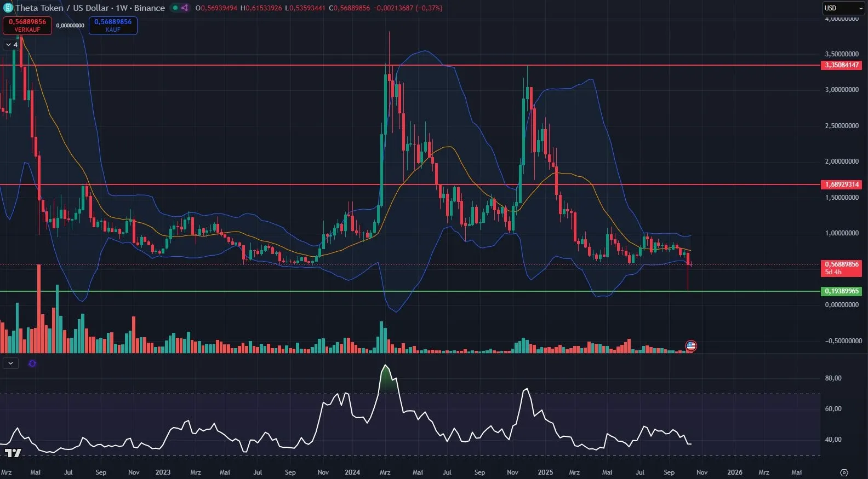This screenshot has width=868, height=479.
Task: Open chart settings via the bottom-right gear icon
Action: click(x=844, y=472)
